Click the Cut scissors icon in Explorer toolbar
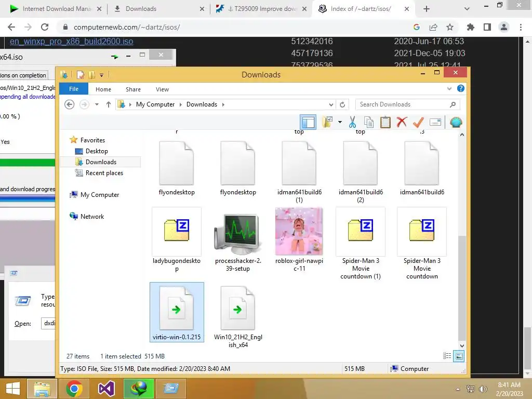The image size is (532, 399). pos(352,122)
